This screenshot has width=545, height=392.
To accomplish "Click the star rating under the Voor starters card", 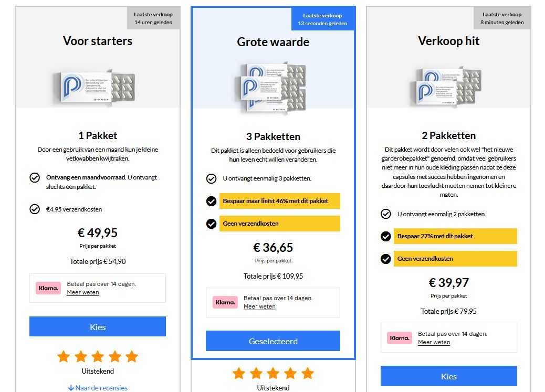I will point(98,357).
